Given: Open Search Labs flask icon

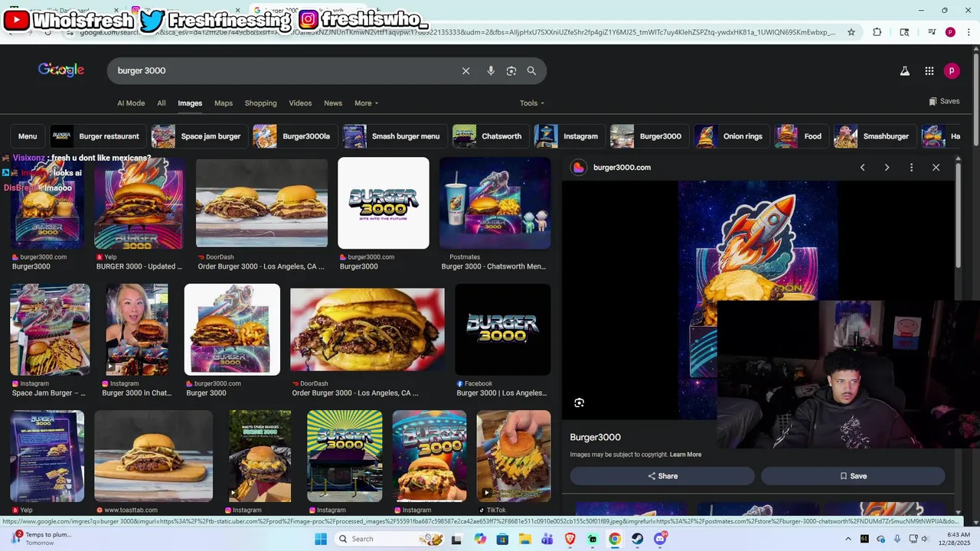Looking at the screenshot, I should (x=904, y=70).
